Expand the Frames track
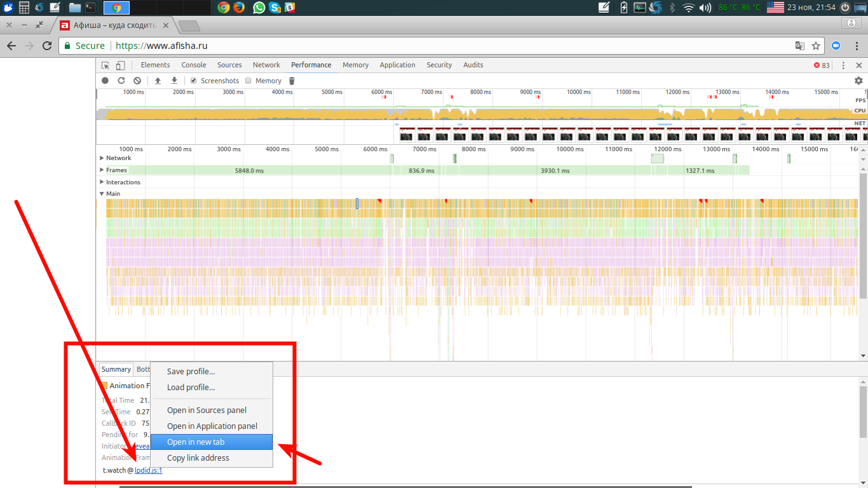Viewport: 868px width, 488px height. [102, 170]
